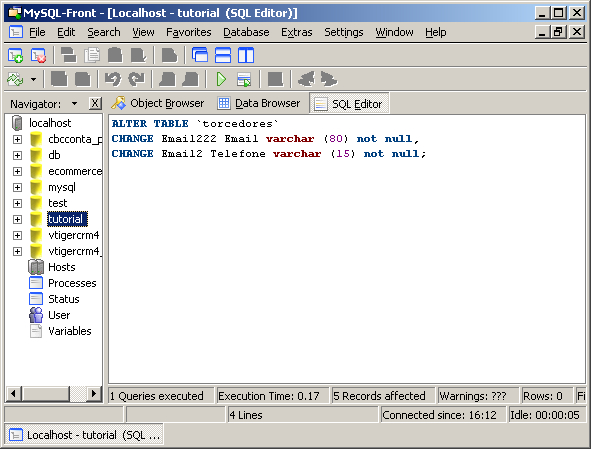
Task: Switch to the Data Browser tab
Action: pos(260,103)
